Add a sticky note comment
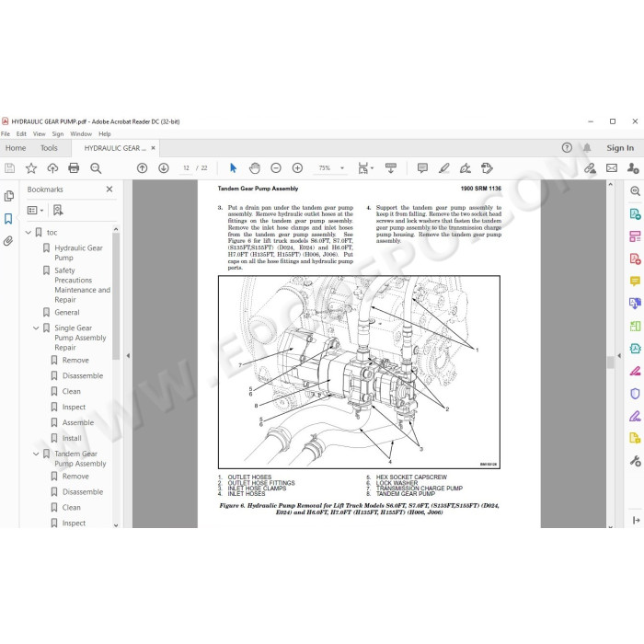Image resolution: width=644 pixels, height=644 pixels. 422,168
